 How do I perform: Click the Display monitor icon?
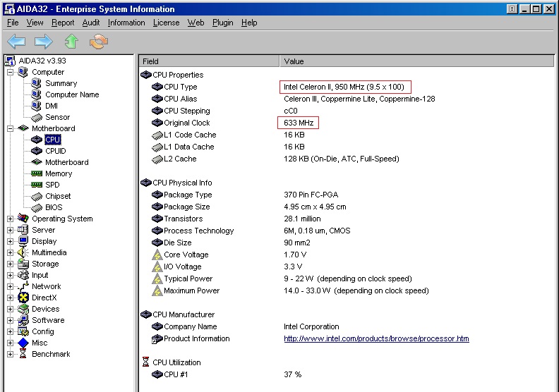(23, 241)
